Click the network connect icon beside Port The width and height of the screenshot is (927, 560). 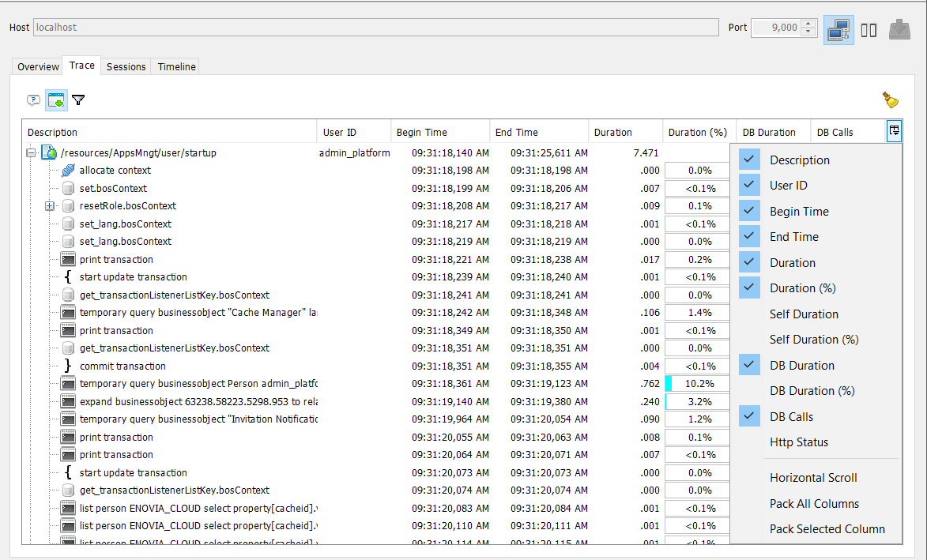pyautogui.click(x=838, y=29)
